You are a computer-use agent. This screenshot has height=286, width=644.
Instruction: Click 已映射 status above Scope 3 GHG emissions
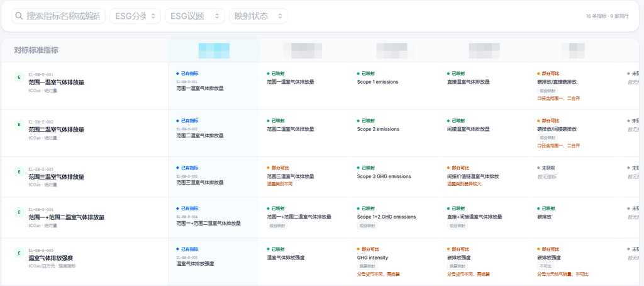(365, 168)
